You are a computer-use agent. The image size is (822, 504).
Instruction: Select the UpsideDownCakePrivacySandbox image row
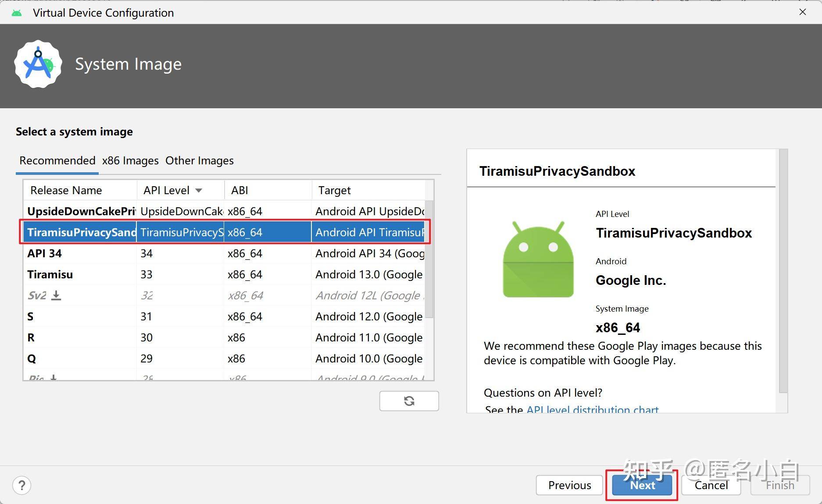[224, 211]
